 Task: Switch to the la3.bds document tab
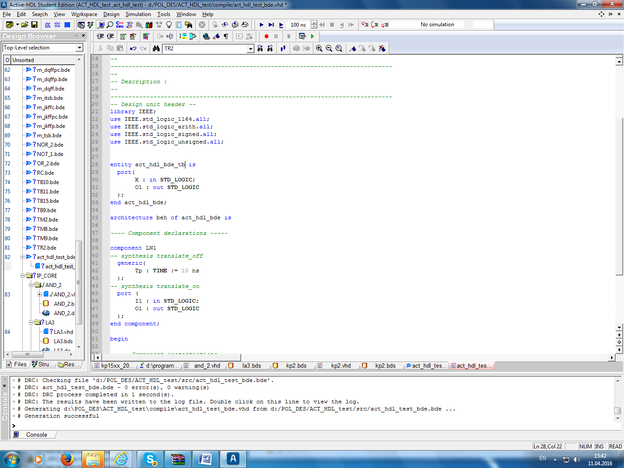click(x=252, y=366)
